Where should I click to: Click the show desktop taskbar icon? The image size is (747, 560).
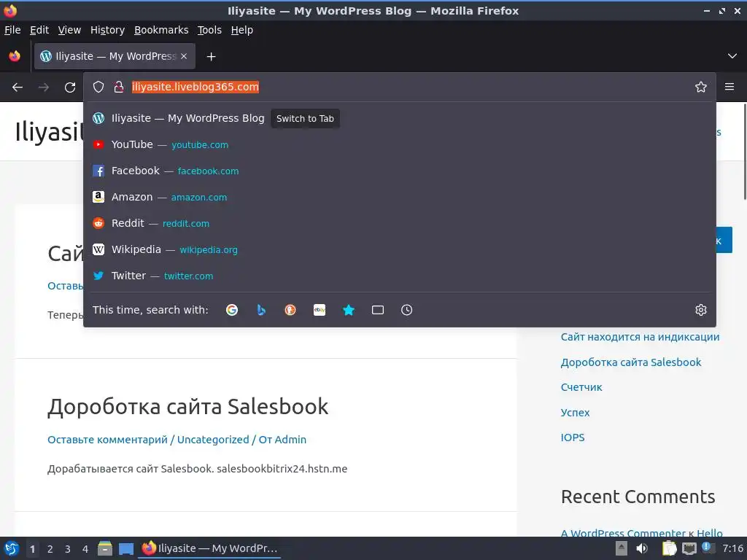(126, 548)
